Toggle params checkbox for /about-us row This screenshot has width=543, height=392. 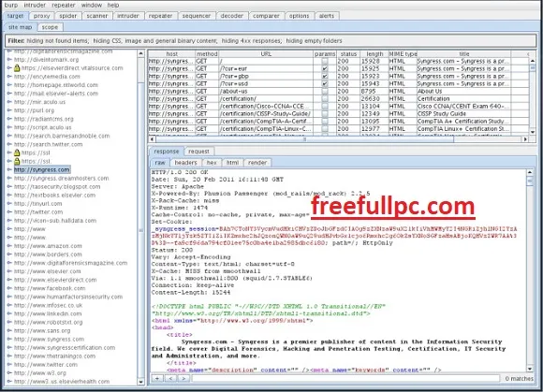click(x=325, y=92)
